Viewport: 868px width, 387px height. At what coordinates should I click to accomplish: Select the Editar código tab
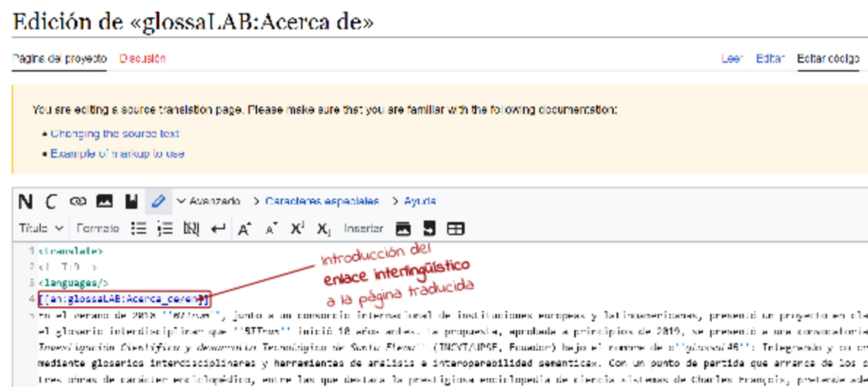pos(828,59)
